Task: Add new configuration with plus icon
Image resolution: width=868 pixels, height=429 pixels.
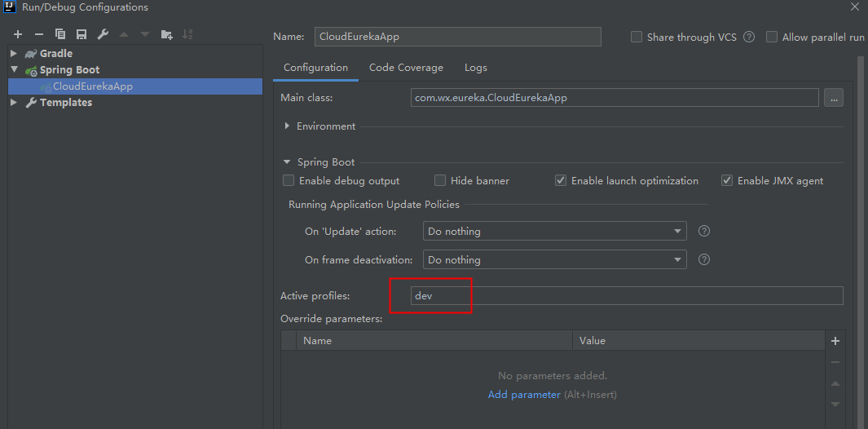Action: [18, 34]
